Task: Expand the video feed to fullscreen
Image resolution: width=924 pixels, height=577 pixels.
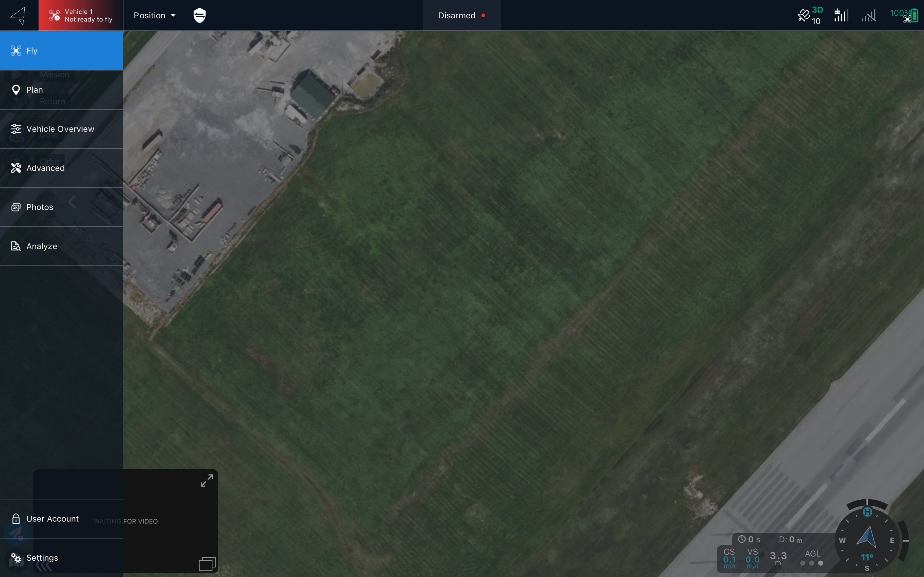Action: click(x=207, y=480)
